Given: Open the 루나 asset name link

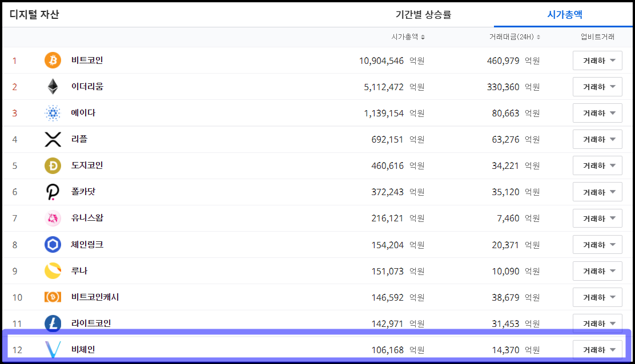Looking at the screenshot, I should [x=79, y=271].
